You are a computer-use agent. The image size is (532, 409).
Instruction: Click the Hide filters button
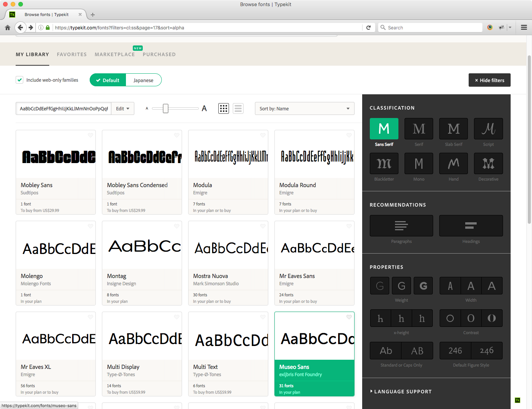(490, 80)
